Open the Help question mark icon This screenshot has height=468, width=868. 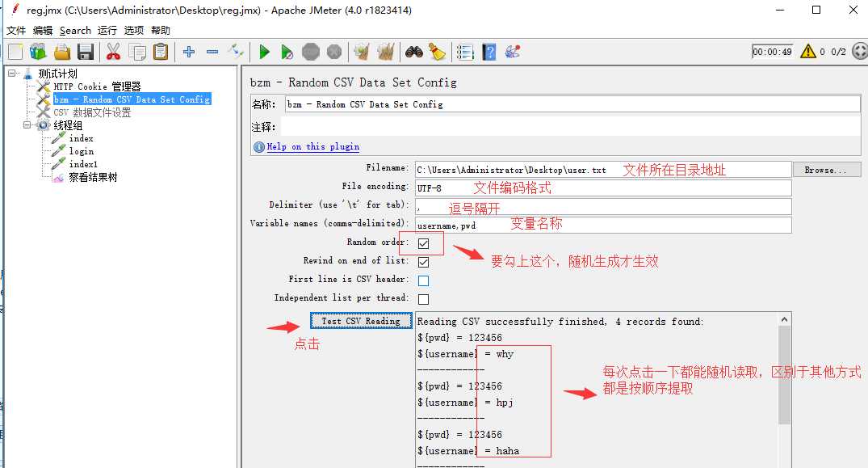tap(489, 52)
